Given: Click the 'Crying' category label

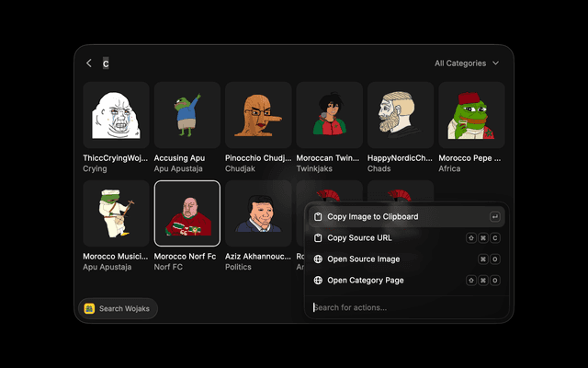Looking at the screenshot, I should point(95,168).
